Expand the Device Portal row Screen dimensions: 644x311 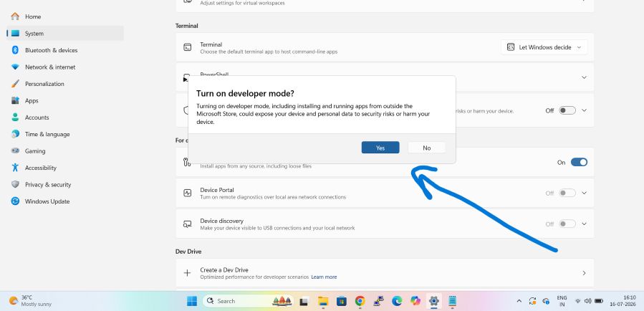tap(584, 193)
